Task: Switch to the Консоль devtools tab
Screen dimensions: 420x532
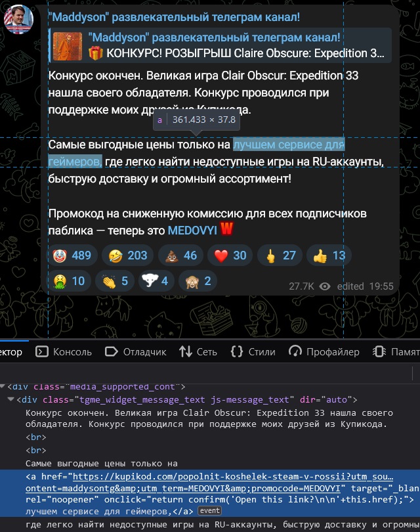Action: tap(64, 352)
